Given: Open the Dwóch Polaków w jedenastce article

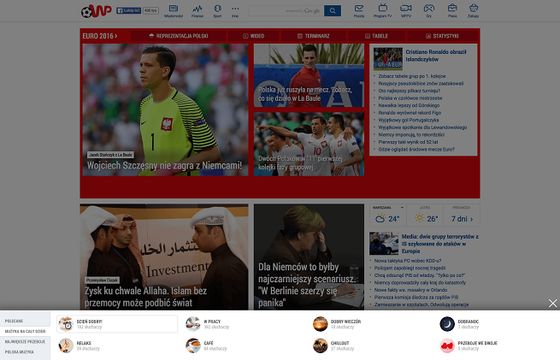Looking at the screenshot, I should tap(309, 144).
